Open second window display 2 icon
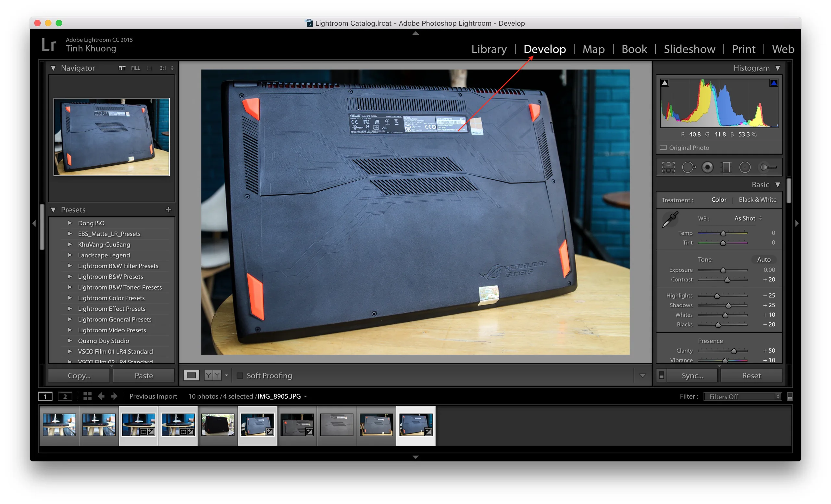The width and height of the screenshot is (831, 504). tap(65, 397)
